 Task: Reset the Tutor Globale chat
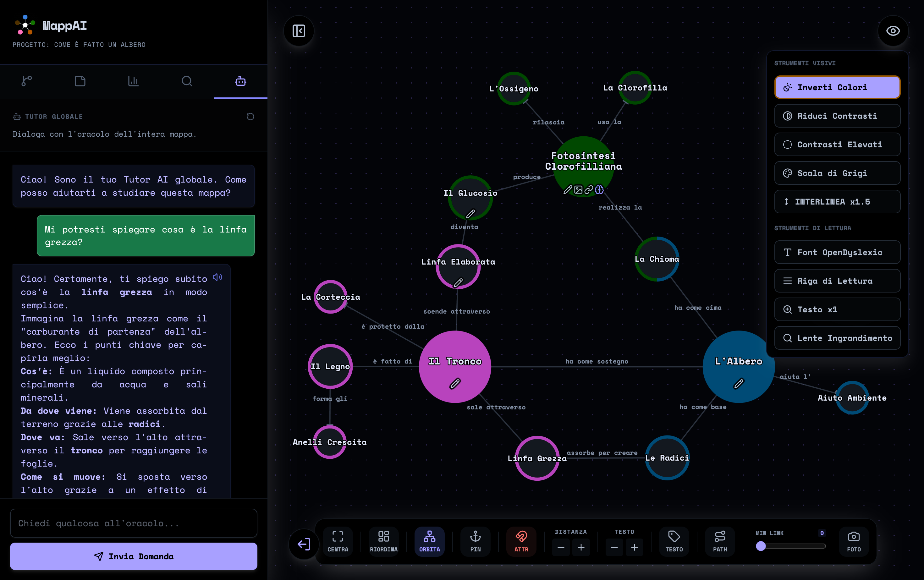pos(250,117)
